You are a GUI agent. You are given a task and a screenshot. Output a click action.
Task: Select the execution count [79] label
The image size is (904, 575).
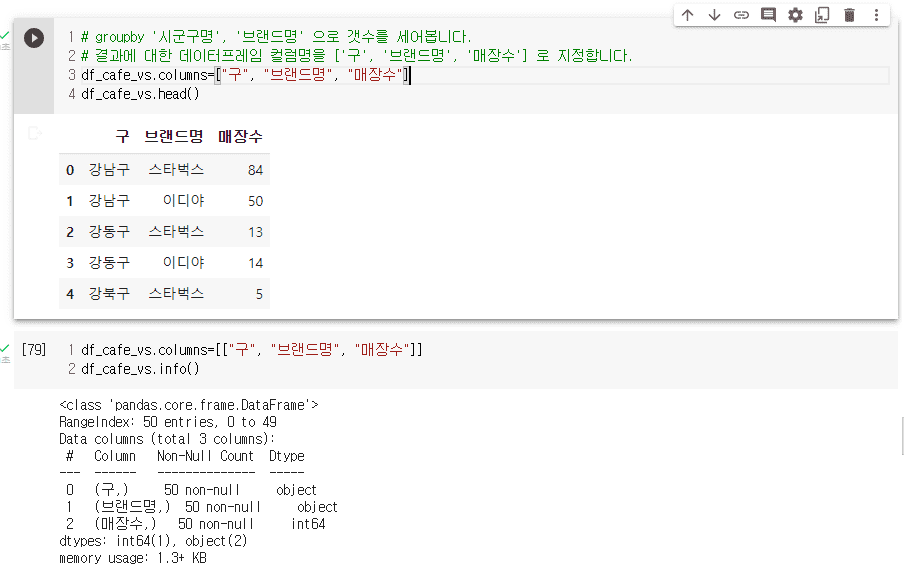click(x=33, y=350)
